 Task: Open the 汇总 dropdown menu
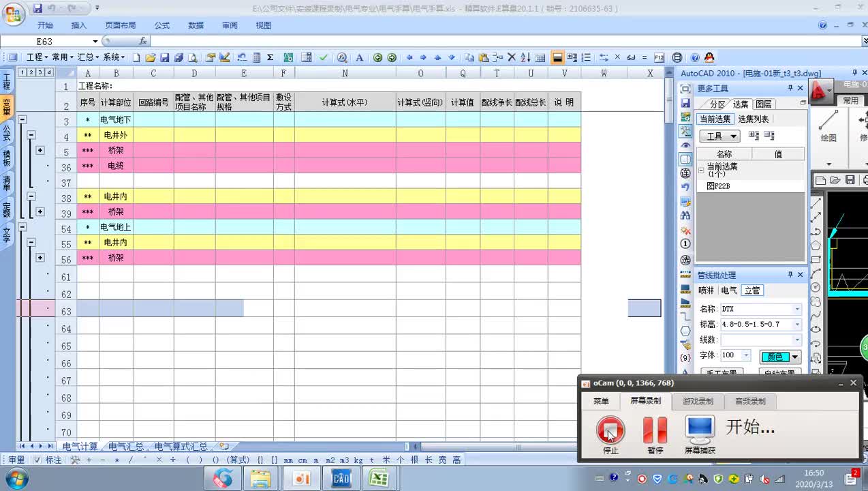pyautogui.click(x=88, y=58)
